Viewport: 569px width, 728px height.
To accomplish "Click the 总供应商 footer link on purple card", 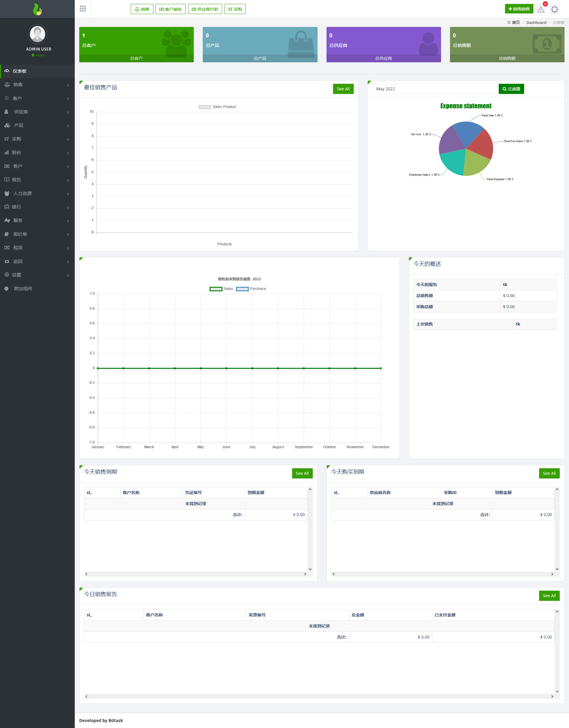I will point(383,58).
